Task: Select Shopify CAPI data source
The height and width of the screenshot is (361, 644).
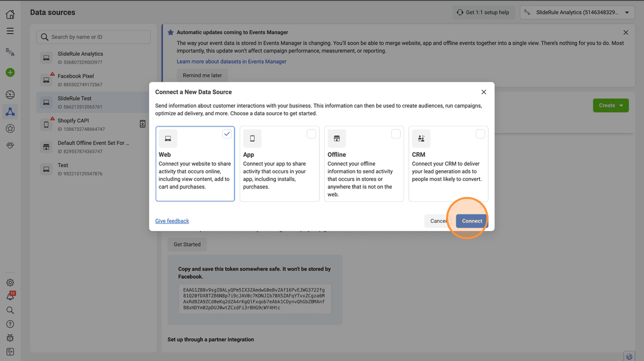Action: click(x=92, y=125)
